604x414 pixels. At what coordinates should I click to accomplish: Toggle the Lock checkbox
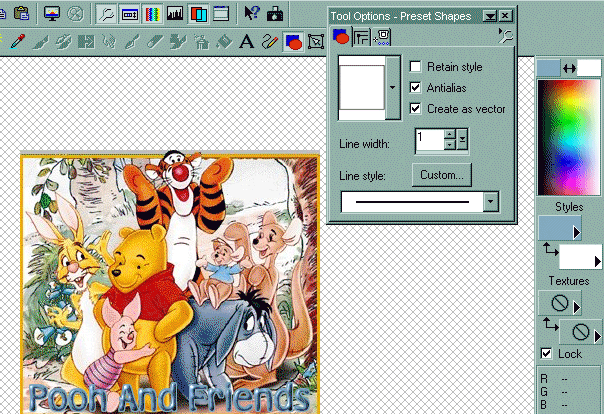(546, 353)
